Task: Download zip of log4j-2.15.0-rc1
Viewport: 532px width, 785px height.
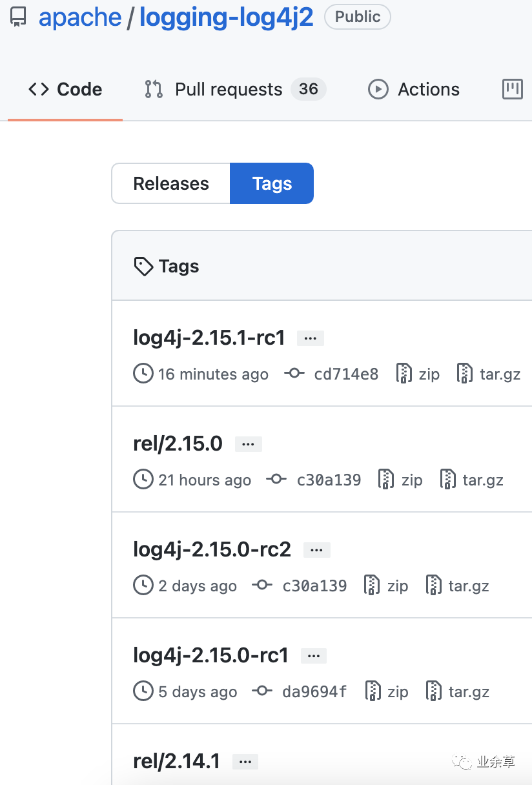Action: pyautogui.click(x=398, y=691)
